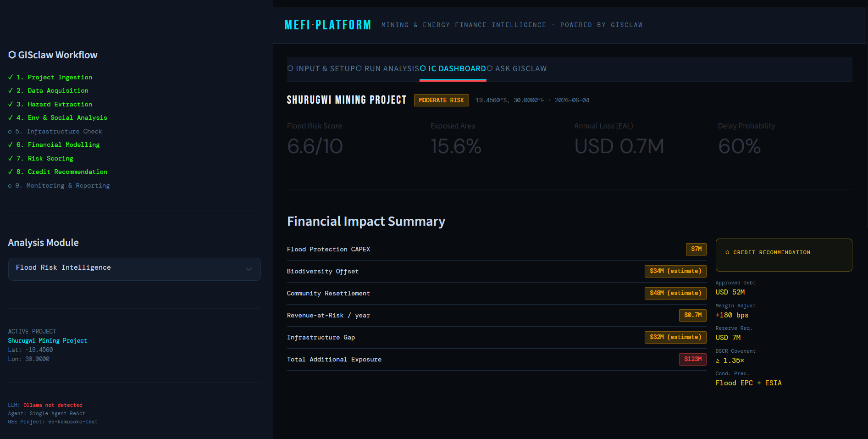This screenshot has height=439, width=868.
Task: Click the $32M Infrastructure Gap estimate badge
Action: pyautogui.click(x=675, y=337)
